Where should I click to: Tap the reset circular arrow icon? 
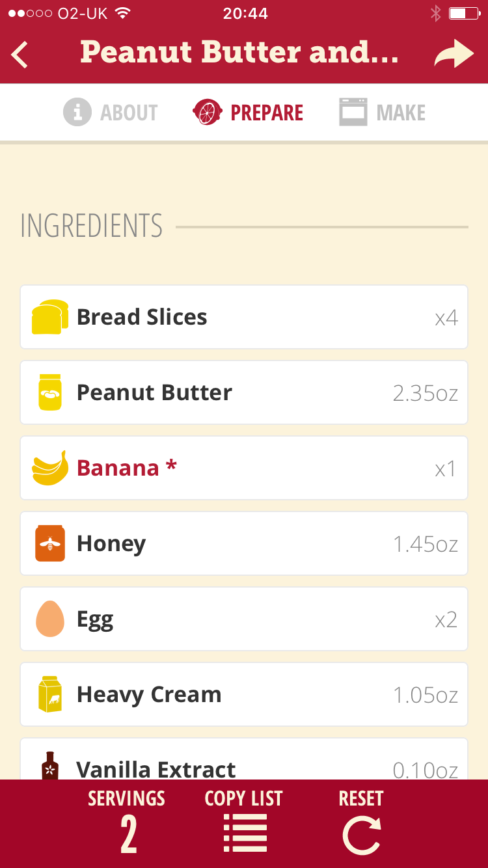coord(362,835)
